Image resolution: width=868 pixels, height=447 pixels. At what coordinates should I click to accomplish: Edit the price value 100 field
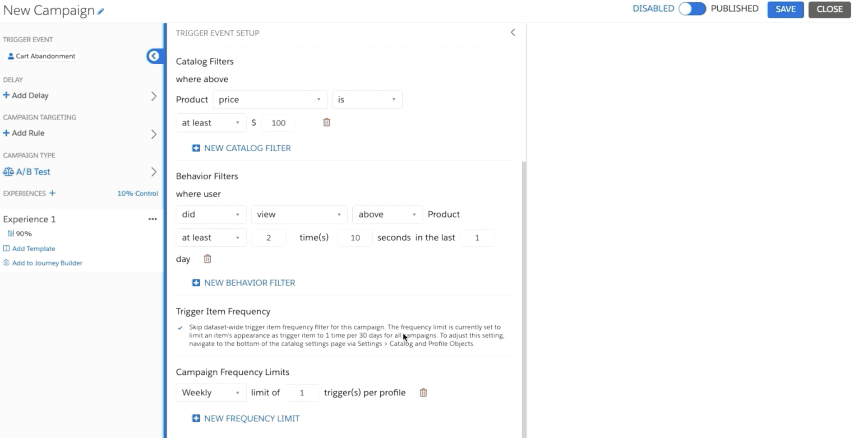(278, 123)
